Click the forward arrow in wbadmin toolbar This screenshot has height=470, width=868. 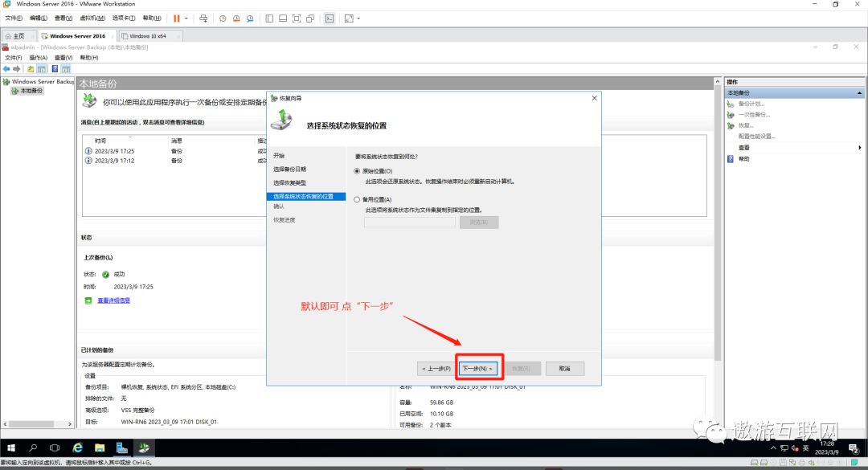17,68
